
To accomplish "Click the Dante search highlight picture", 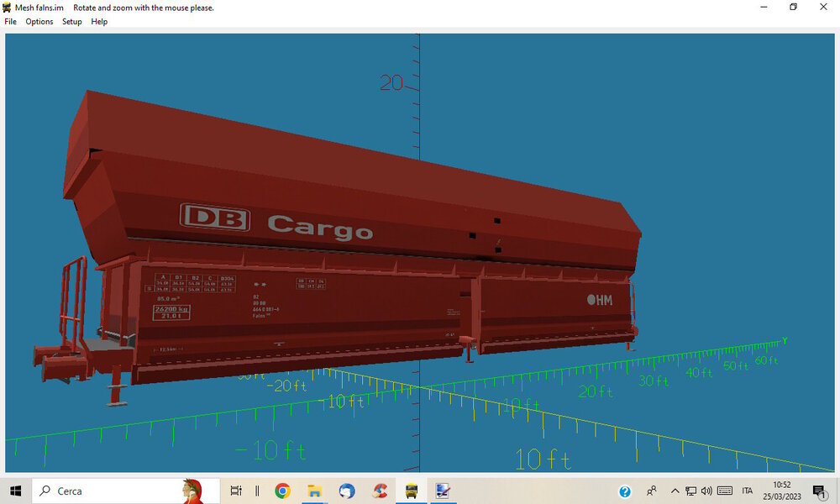I will point(193,491).
